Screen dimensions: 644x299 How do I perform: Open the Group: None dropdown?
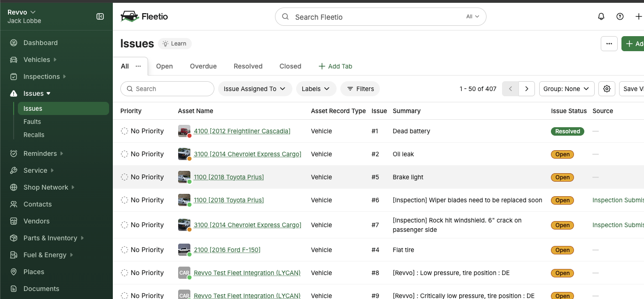tap(566, 89)
